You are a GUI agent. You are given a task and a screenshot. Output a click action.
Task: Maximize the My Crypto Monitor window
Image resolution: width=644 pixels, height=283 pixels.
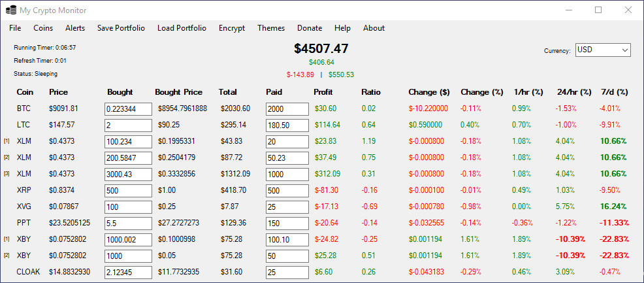(598, 10)
